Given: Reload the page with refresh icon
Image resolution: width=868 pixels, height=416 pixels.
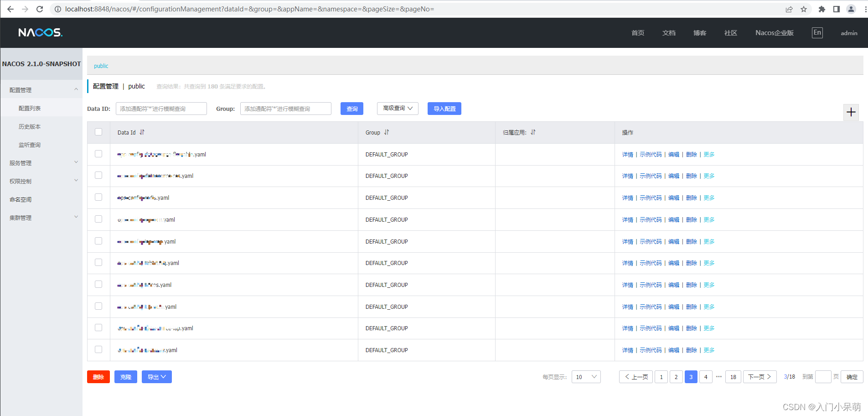Looking at the screenshot, I should [x=40, y=9].
